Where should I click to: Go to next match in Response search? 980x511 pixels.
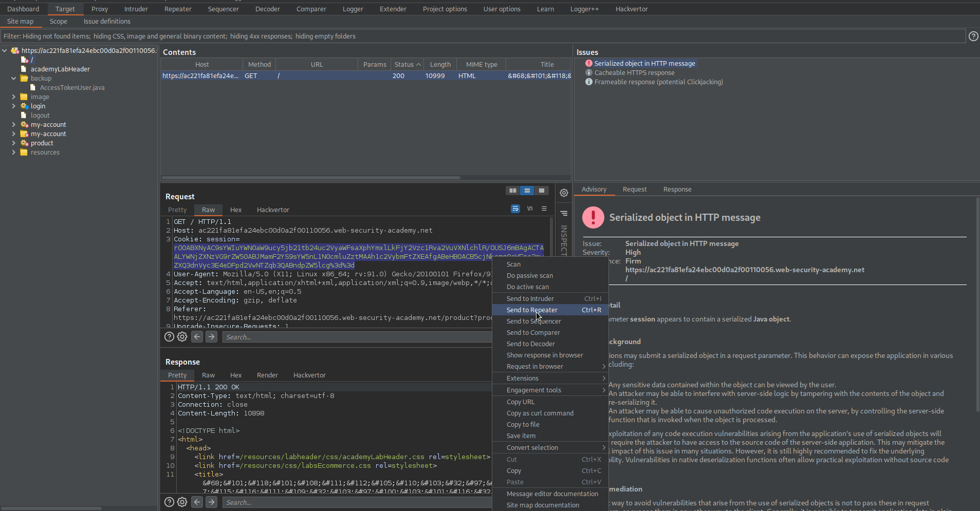211,502
